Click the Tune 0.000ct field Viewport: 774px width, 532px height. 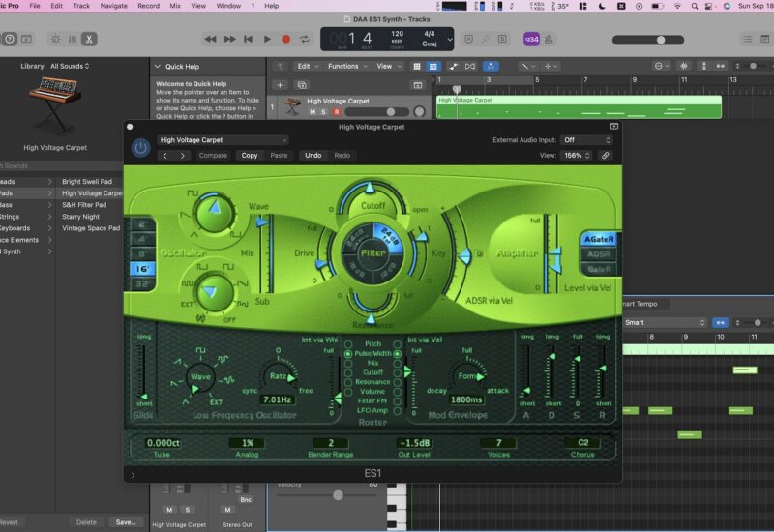pos(163,443)
